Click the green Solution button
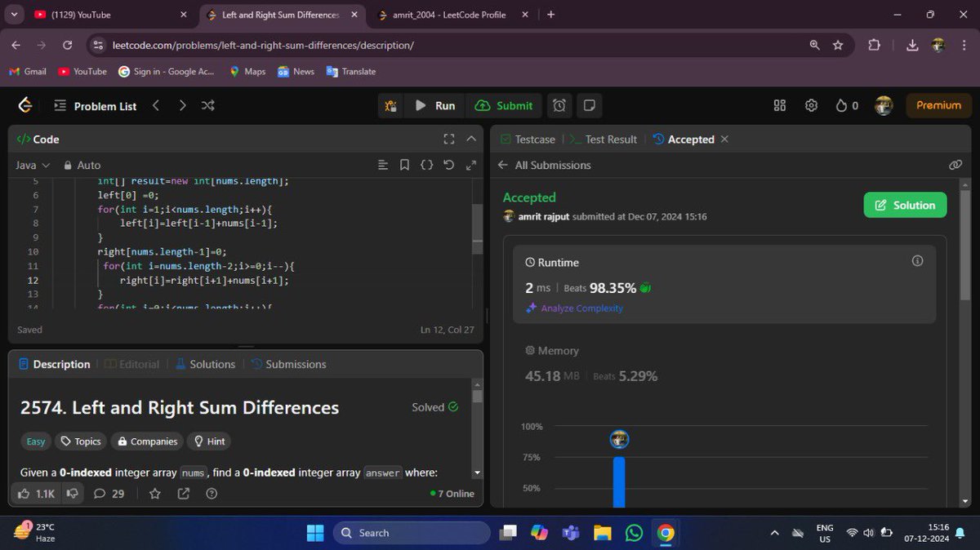The height and width of the screenshot is (550, 980). pyautogui.click(x=905, y=205)
